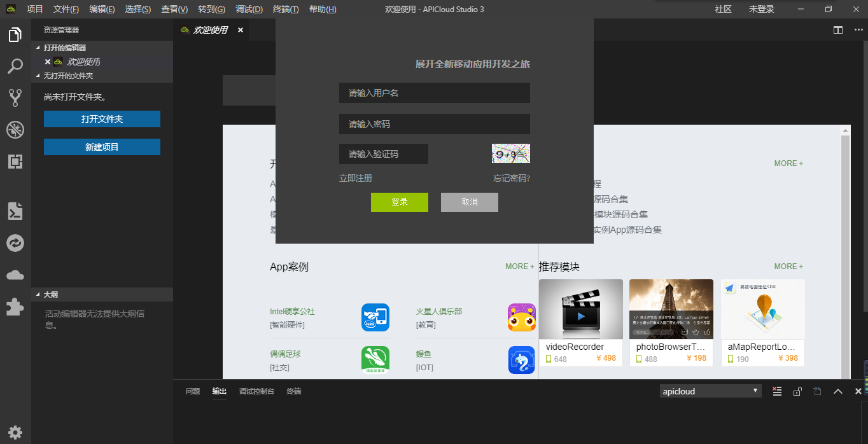868x444 pixels.
Task: Collapse the 打开的编辑器 section
Action: point(102,48)
